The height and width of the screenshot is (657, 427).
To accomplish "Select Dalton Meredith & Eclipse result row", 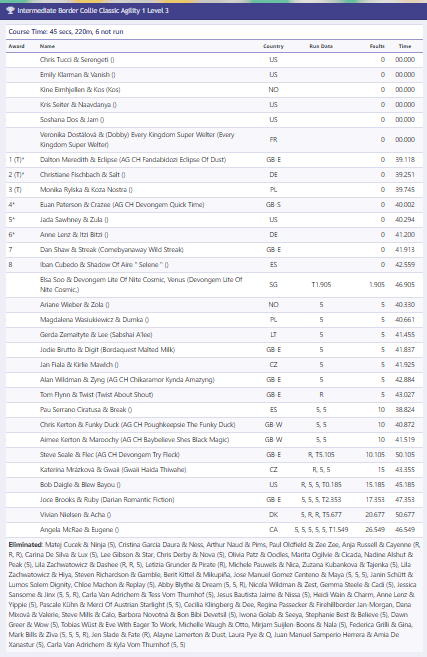I will 214,160.
